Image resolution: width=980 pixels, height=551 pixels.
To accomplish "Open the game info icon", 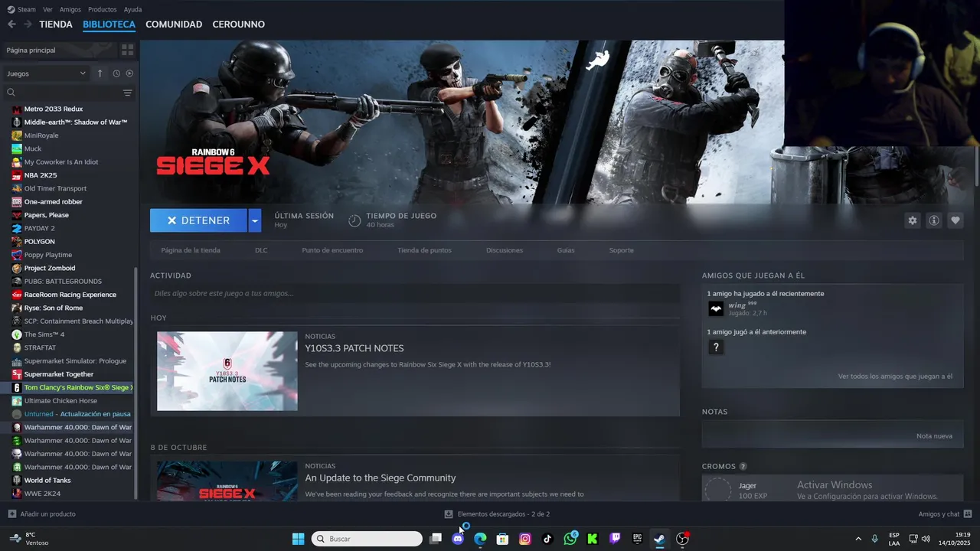I will [933, 220].
